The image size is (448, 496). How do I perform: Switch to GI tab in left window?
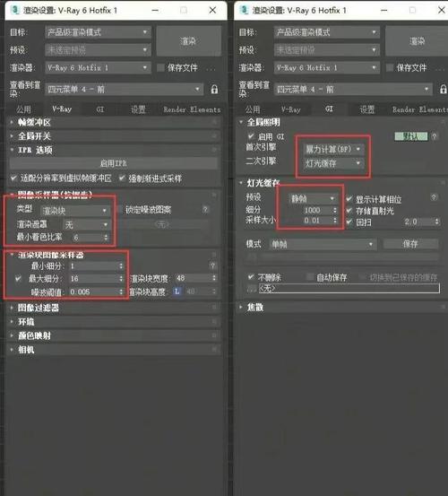click(x=100, y=109)
